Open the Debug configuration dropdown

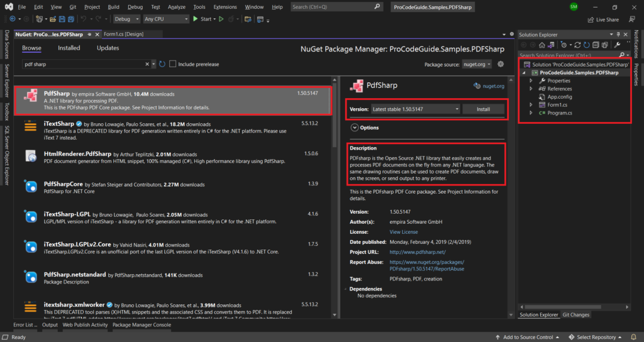tap(126, 19)
